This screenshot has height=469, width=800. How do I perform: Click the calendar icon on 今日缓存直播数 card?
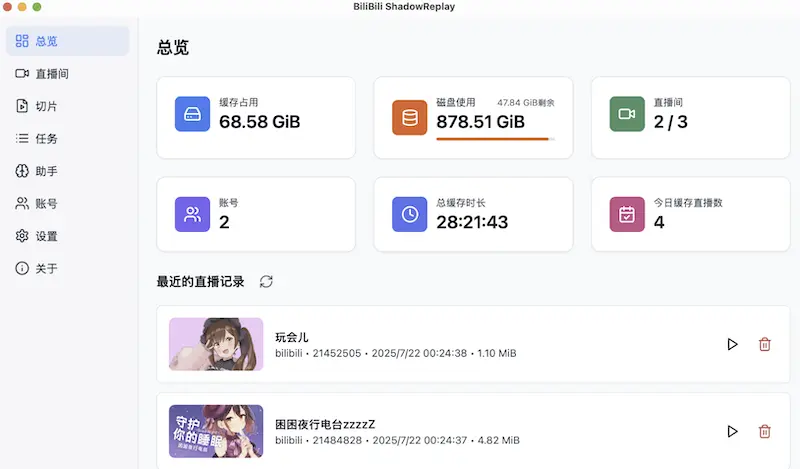[x=627, y=214]
